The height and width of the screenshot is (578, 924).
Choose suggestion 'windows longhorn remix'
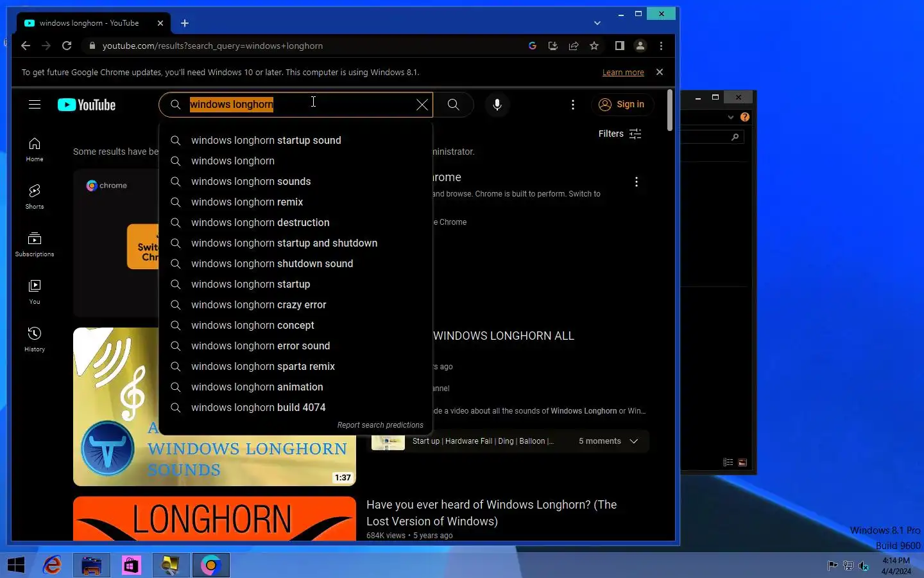[296, 202]
